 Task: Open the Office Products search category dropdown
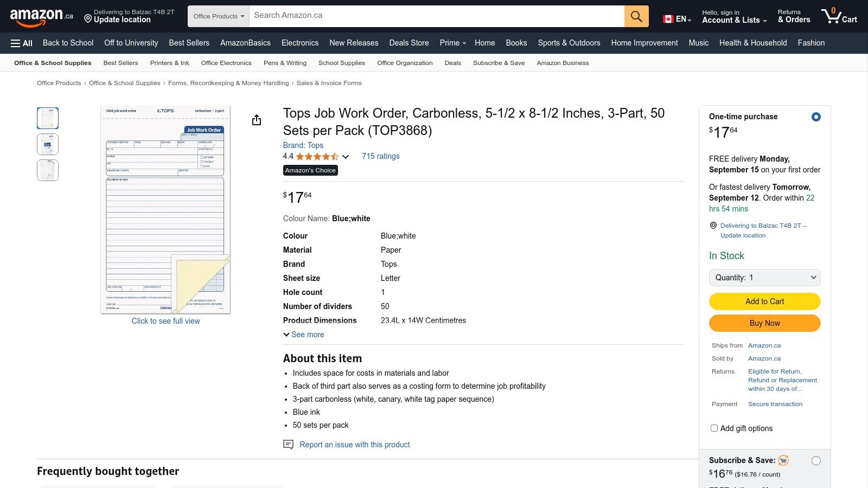tap(219, 16)
